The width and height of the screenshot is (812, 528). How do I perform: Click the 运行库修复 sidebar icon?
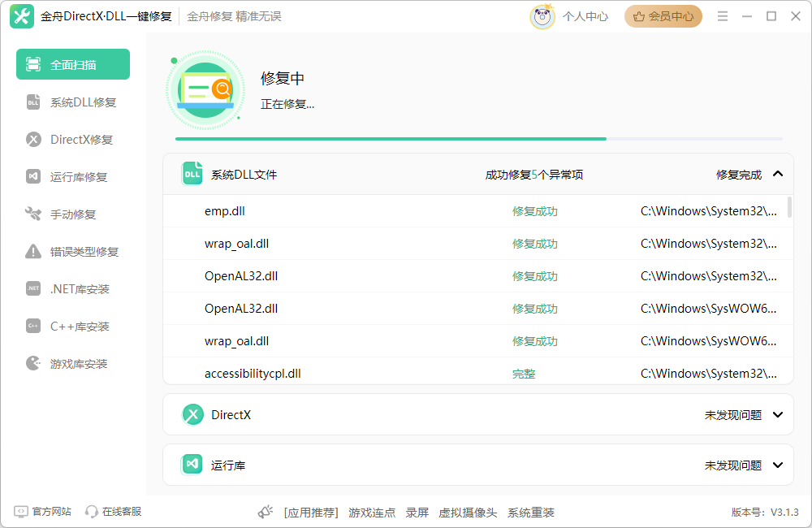tap(33, 177)
